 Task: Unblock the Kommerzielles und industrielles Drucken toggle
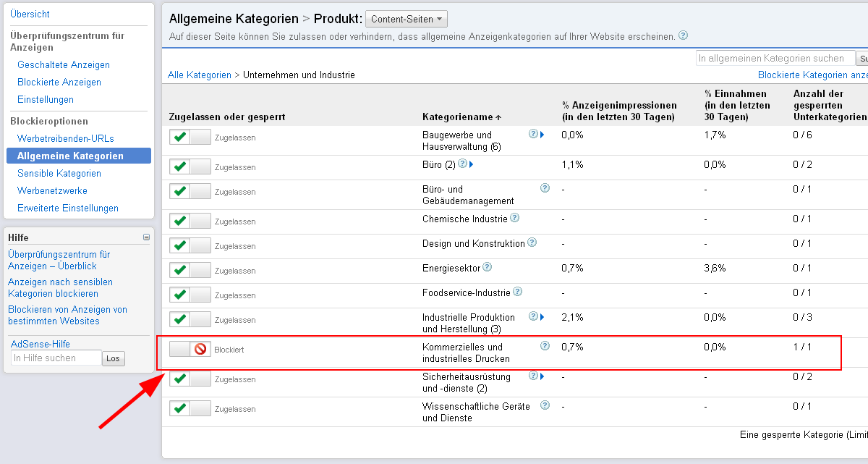click(190, 349)
